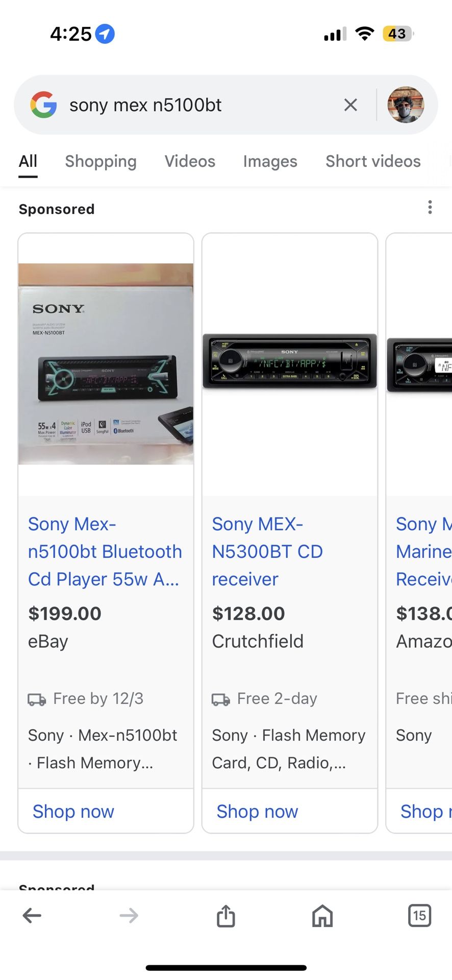Screen dimensions: 452x980
Task: Open the tab switcher showing 15
Action: pos(419,916)
